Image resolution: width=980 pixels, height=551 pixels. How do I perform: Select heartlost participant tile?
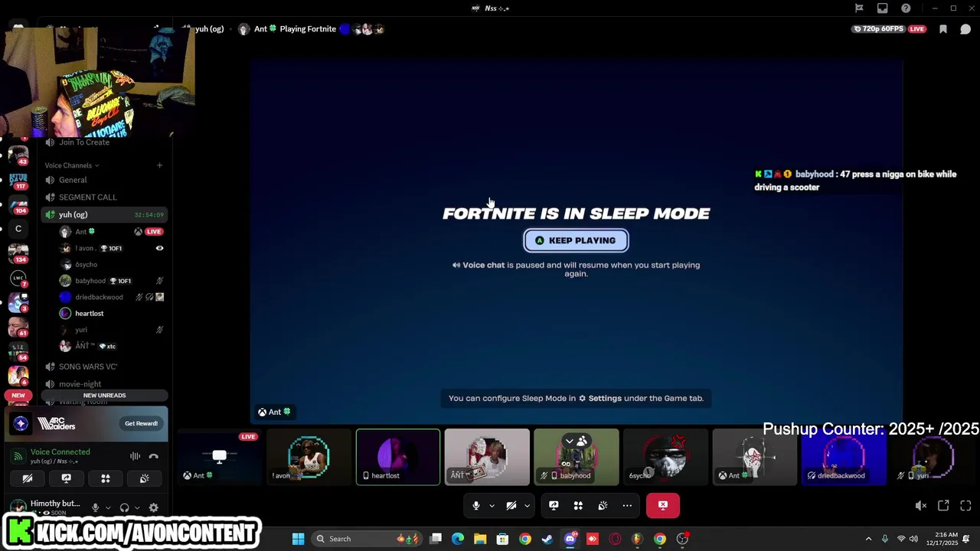coord(398,457)
